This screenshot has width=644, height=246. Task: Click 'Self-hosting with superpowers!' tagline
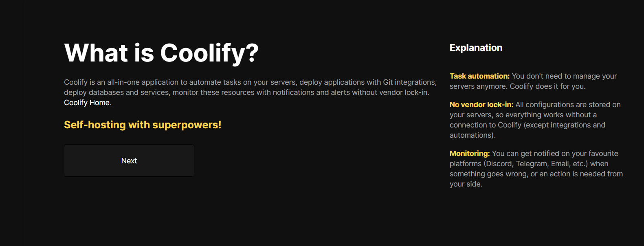[x=143, y=125]
